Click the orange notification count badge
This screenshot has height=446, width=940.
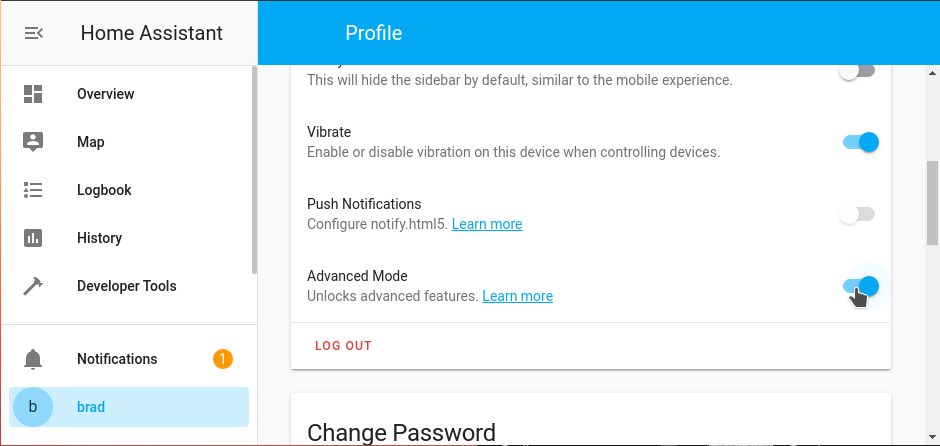pos(223,358)
